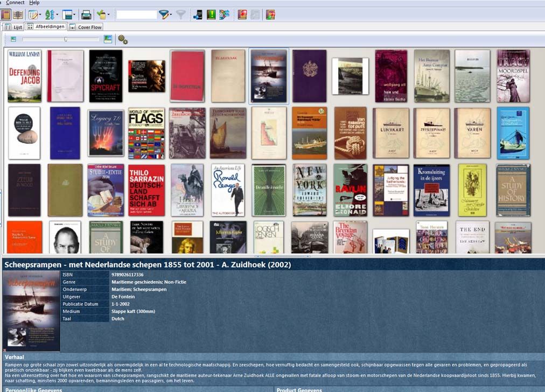
Task: Select the highlighted Scheepsrampen cover in the grid
Action: pos(269,76)
